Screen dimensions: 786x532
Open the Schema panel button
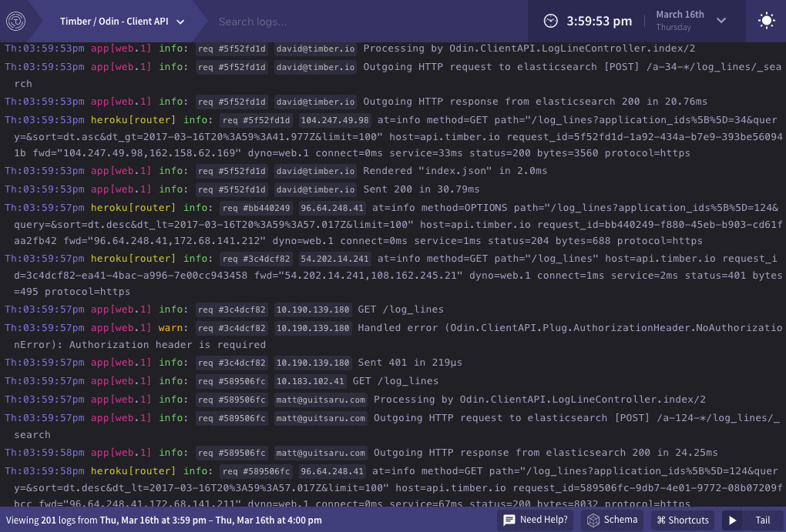point(613,520)
